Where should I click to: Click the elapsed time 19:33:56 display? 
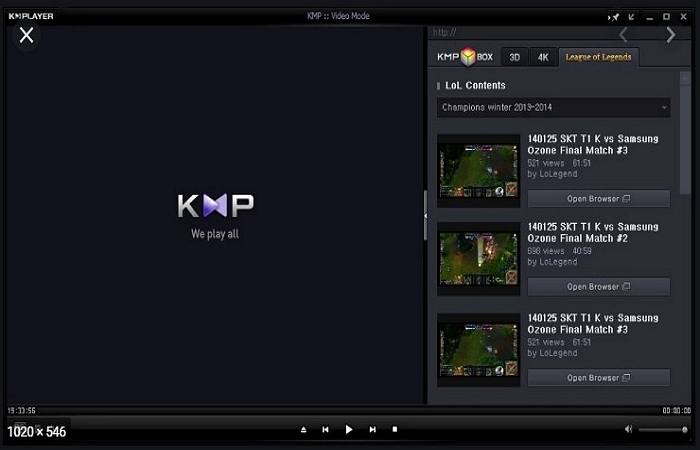21,410
